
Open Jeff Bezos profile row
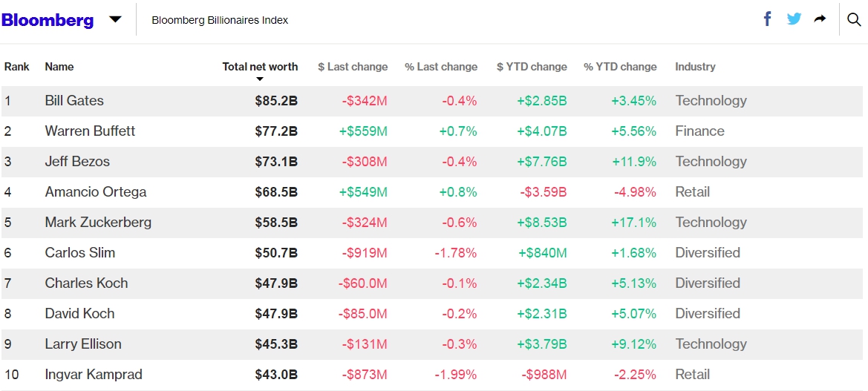(x=432, y=162)
